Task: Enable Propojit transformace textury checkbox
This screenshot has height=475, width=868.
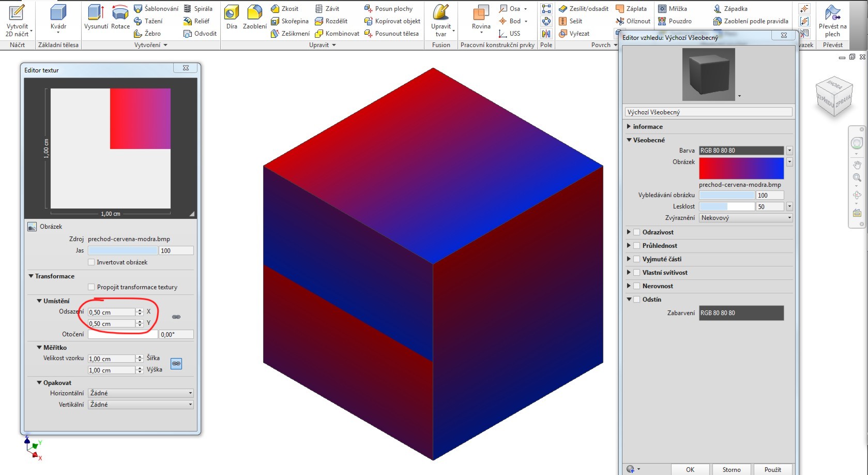Action: coord(92,287)
